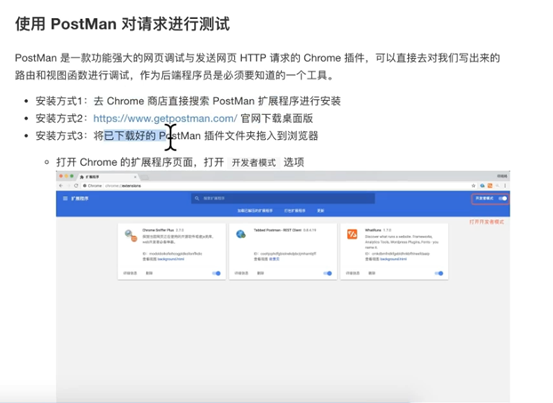
Task: Toggle 开发者模式 switch in Chrome extensions header
Action: (x=503, y=199)
